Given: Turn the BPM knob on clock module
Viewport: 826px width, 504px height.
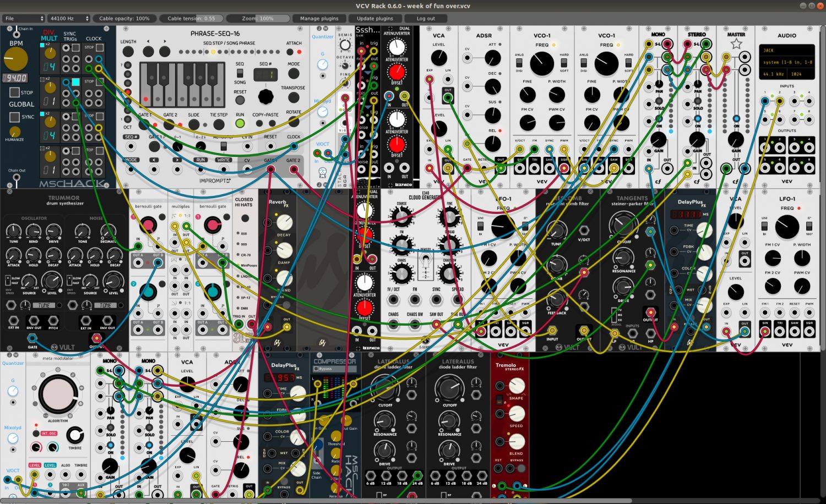Looking at the screenshot, I should point(15,59).
